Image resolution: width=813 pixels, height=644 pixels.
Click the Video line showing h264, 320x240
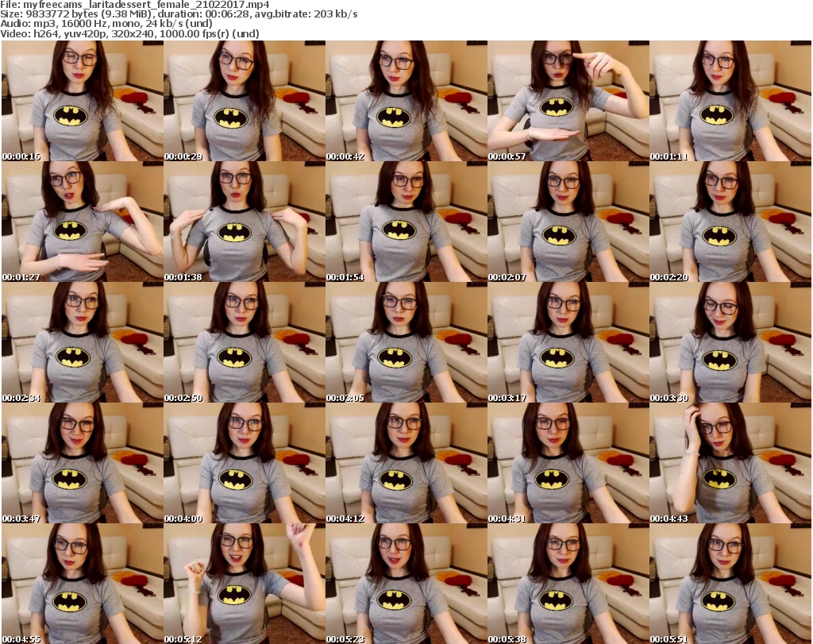pos(129,33)
